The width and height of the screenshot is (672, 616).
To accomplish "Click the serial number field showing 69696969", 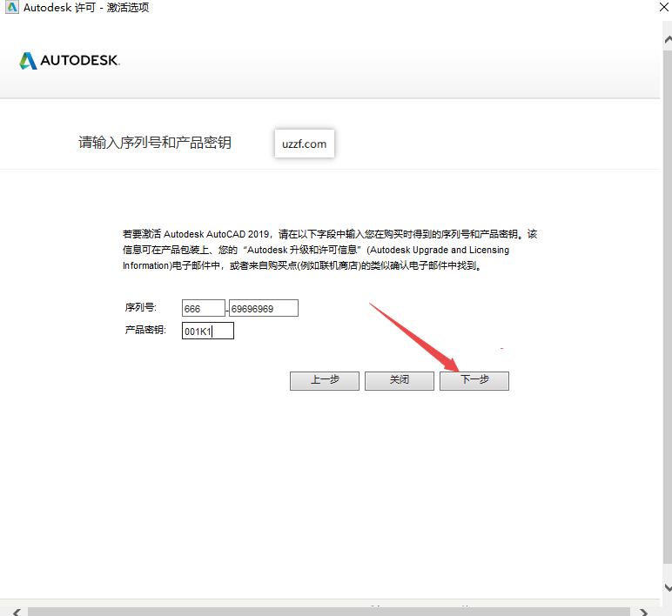I will pyautogui.click(x=263, y=308).
